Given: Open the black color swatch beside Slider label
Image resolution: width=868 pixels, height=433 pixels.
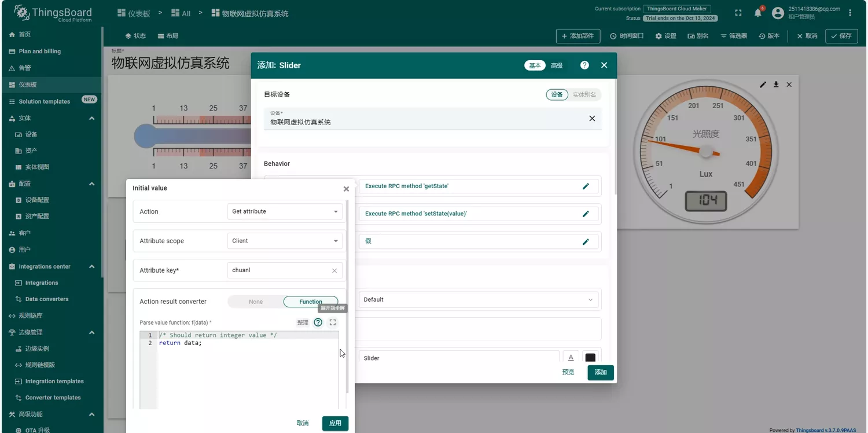Looking at the screenshot, I should point(590,358).
